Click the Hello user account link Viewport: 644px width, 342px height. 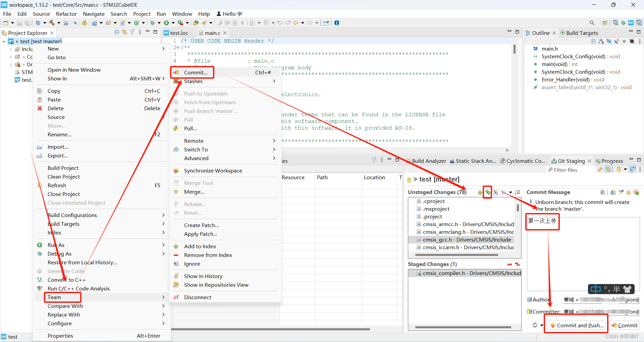click(x=229, y=14)
